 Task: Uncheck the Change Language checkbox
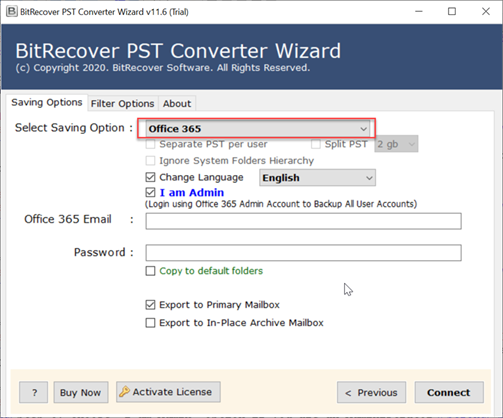click(x=150, y=177)
